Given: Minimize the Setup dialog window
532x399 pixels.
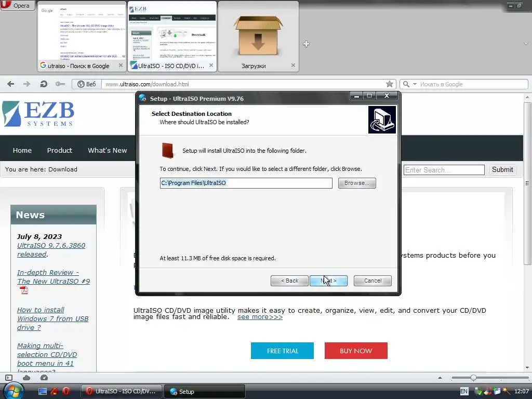Looking at the screenshot, I should tap(356, 96).
